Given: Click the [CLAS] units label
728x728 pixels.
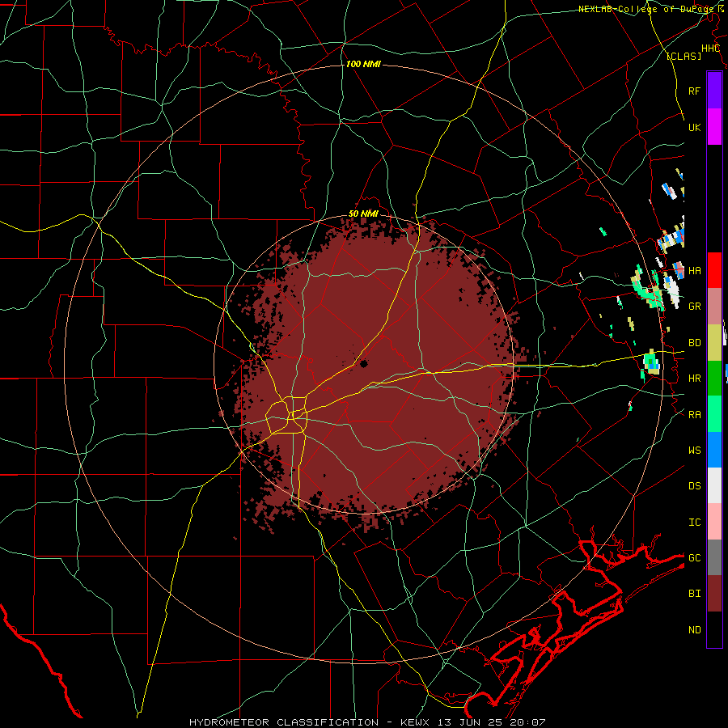Looking at the screenshot, I should tap(684, 56).
